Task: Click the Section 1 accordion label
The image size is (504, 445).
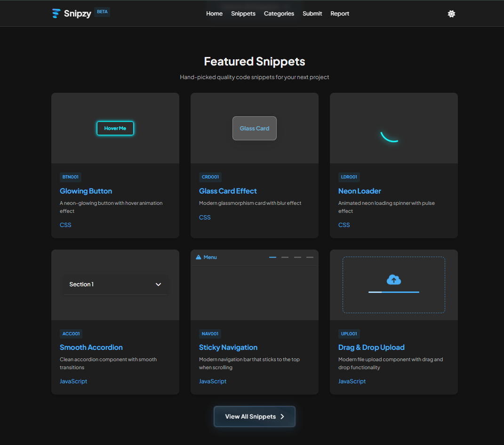Action: pyautogui.click(x=81, y=284)
